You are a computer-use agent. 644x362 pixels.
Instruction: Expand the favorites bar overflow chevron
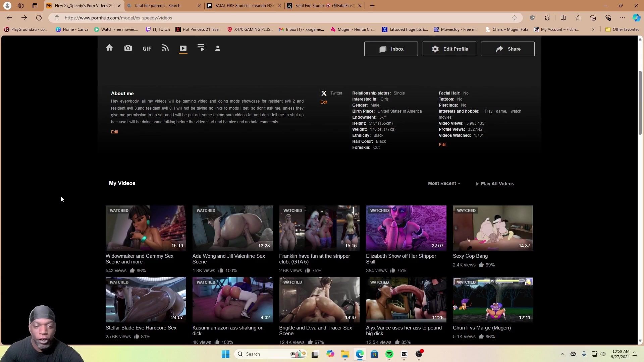(593, 29)
